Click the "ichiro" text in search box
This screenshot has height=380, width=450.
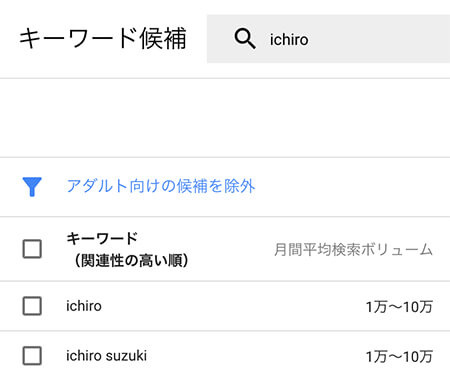click(289, 40)
